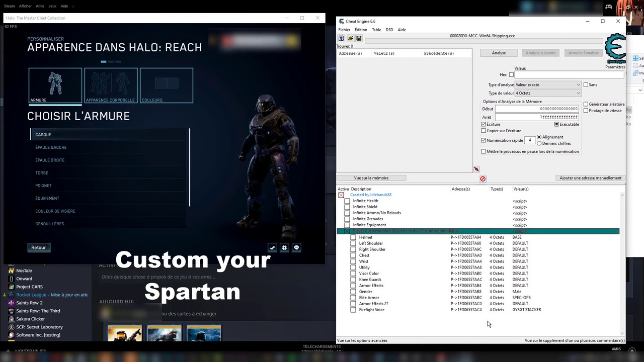The width and height of the screenshot is (644, 362).
Task: Select the Derniers chiffres radio button
Action: 539,143
